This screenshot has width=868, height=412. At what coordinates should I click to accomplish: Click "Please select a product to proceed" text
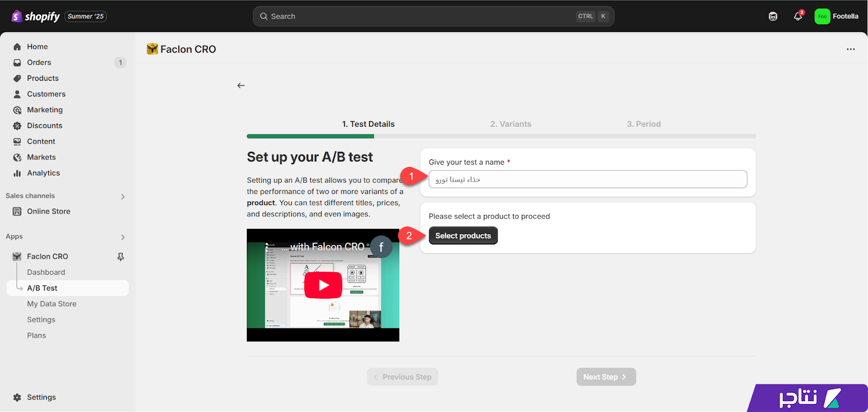[x=489, y=216]
